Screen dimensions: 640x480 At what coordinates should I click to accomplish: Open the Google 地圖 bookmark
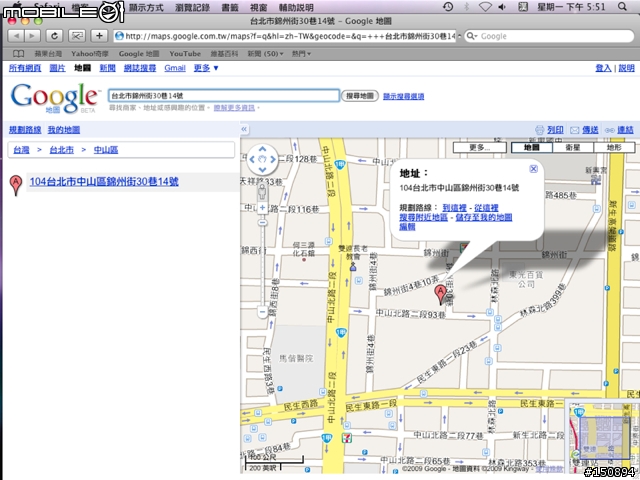139,53
